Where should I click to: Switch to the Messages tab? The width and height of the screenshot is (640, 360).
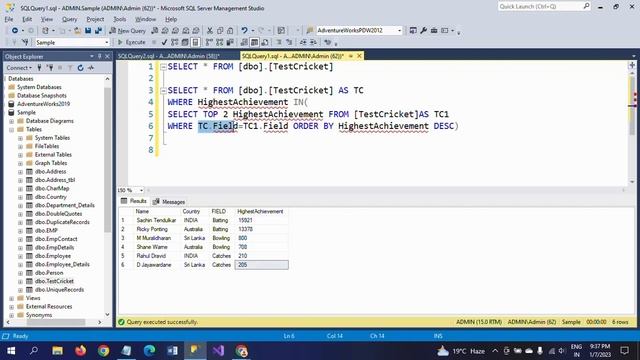tap(169, 202)
